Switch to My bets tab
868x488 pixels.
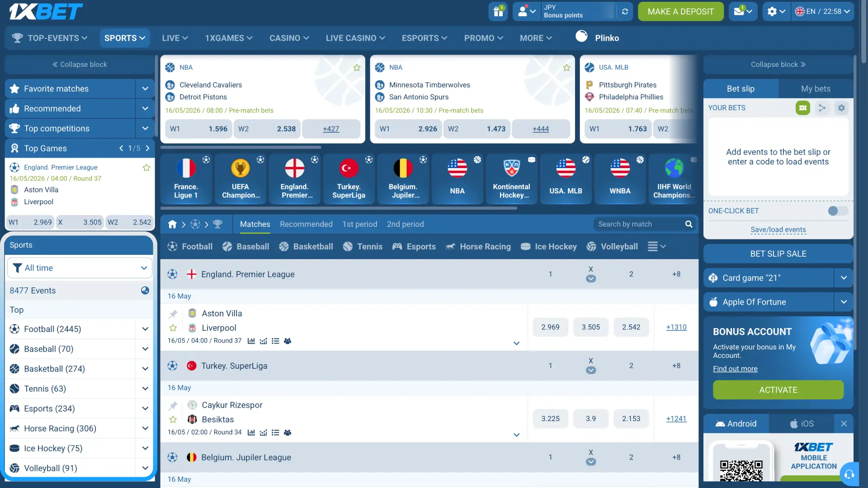(x=816, y=89)
